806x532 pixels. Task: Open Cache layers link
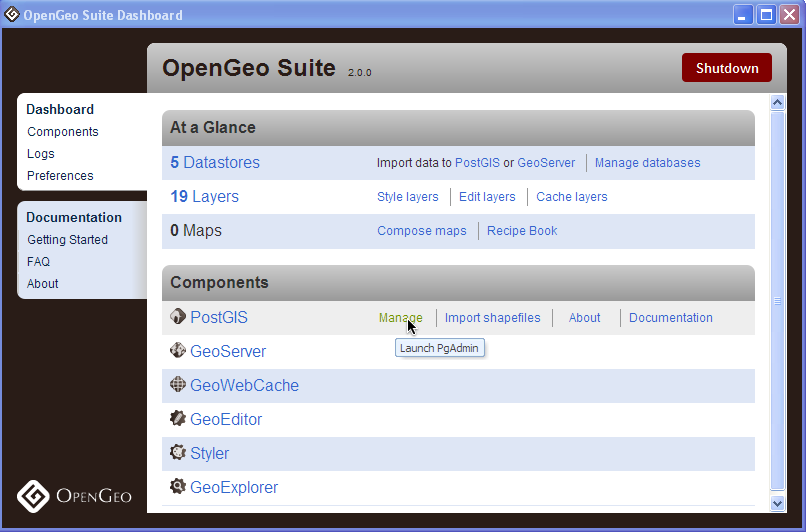coord(572,197)
